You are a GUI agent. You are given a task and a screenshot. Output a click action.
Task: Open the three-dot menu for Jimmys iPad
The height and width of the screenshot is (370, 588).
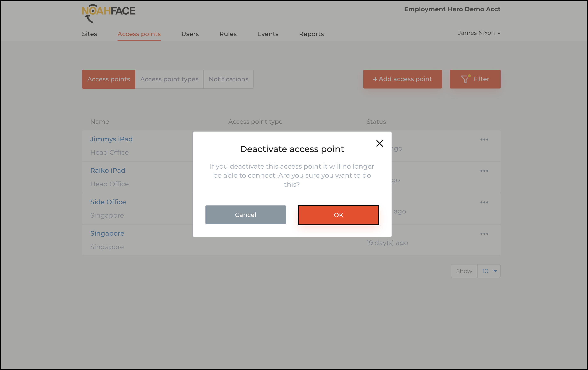click(x=484, y=140)
